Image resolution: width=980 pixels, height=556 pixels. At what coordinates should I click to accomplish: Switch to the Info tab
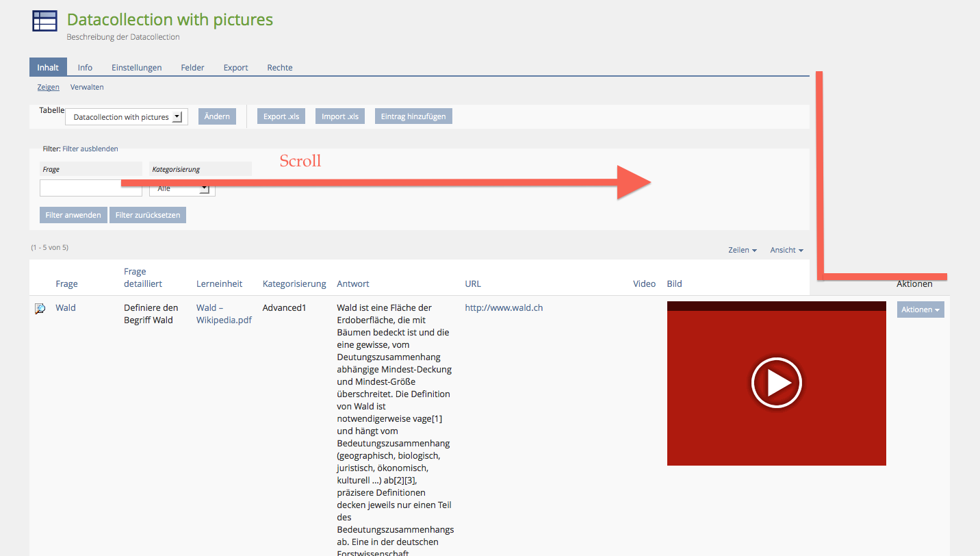point(85,68)
